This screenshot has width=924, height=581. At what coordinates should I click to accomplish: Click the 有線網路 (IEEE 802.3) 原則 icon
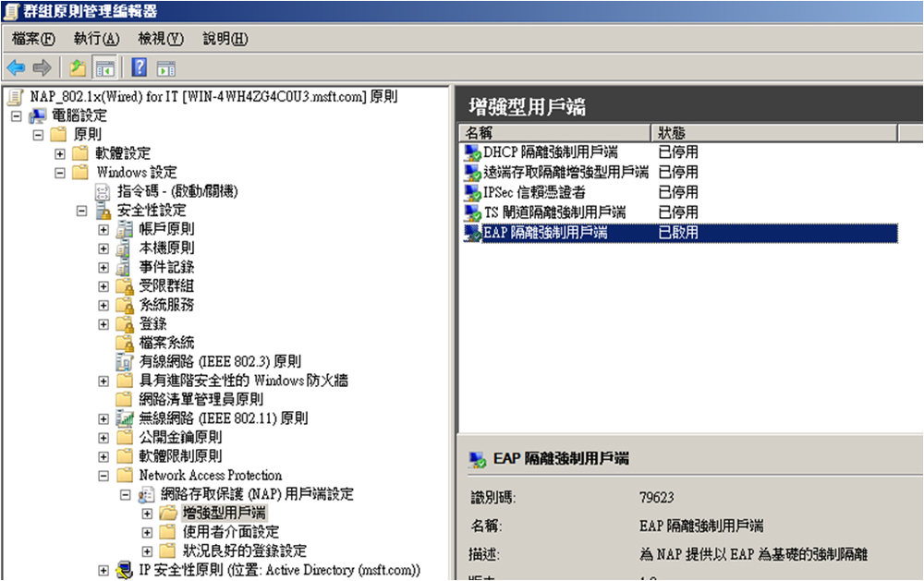tap(124, 361)
